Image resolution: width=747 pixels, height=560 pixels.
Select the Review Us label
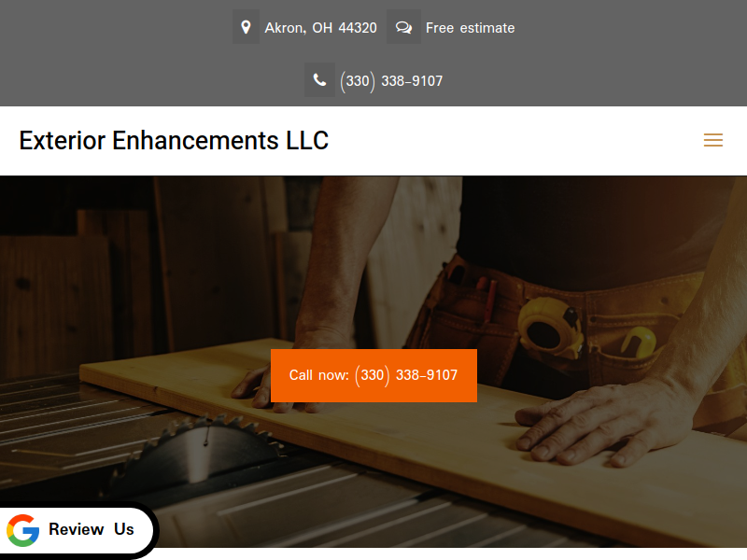click(x=92, y=529)
